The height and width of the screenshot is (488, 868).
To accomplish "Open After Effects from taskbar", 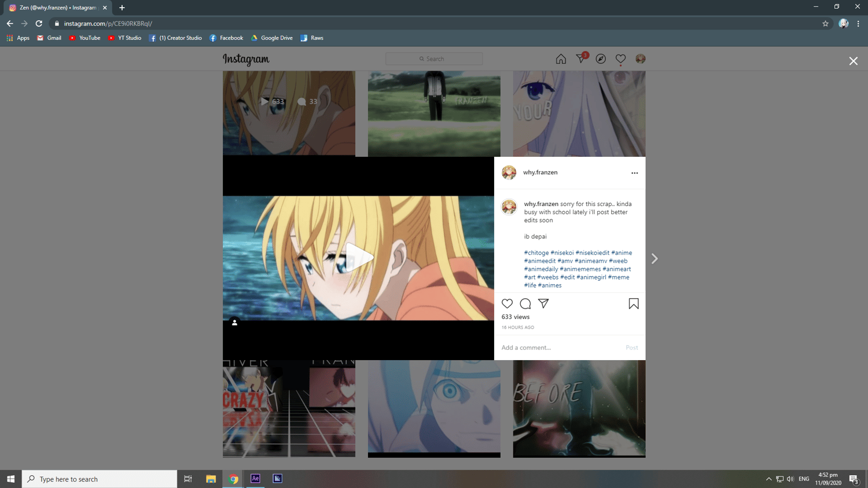I will coord(255,479).
